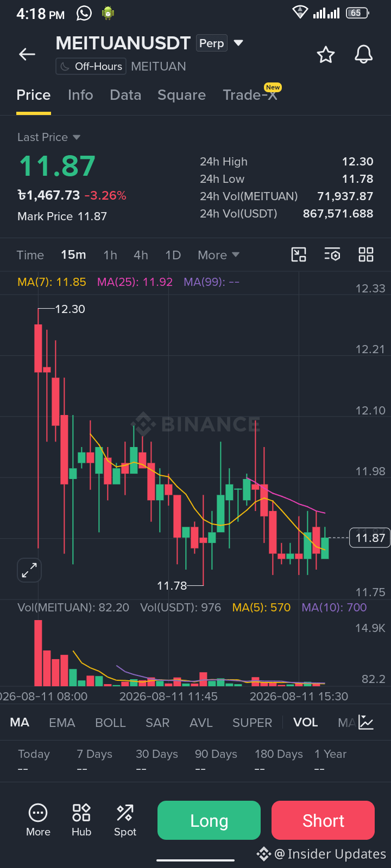The image size is (391, 868).
Task: Select the 1h interval
Action: [110, 255]
